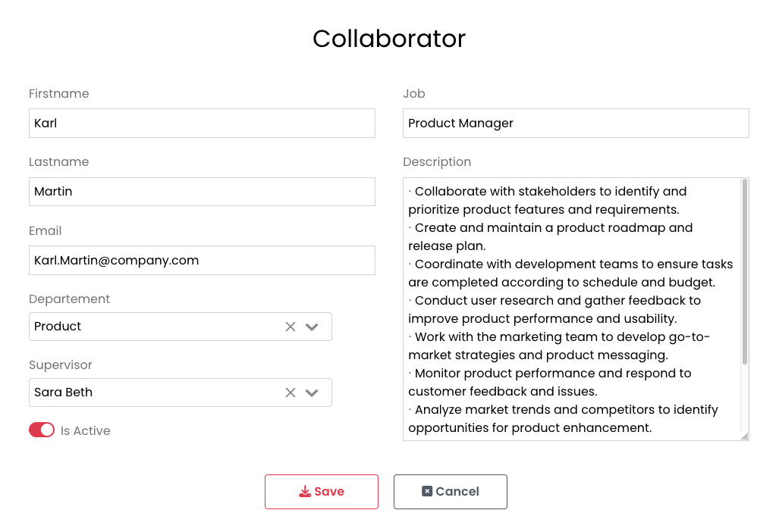Image resolution: width=779 pixels, height=532 pixels.
Task: Click the Is Active label text
Action: pyautogui.click(x=85, y=430)
